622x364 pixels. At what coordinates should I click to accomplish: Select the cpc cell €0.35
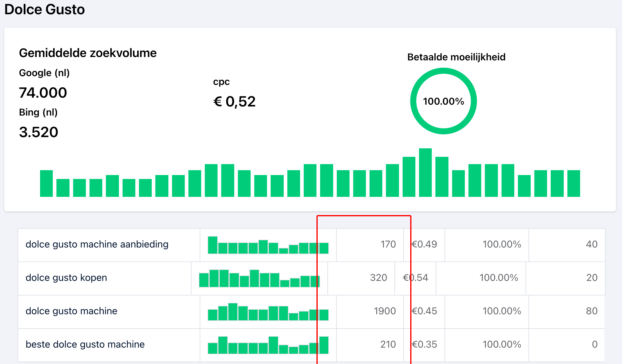[x=424, y=345]
